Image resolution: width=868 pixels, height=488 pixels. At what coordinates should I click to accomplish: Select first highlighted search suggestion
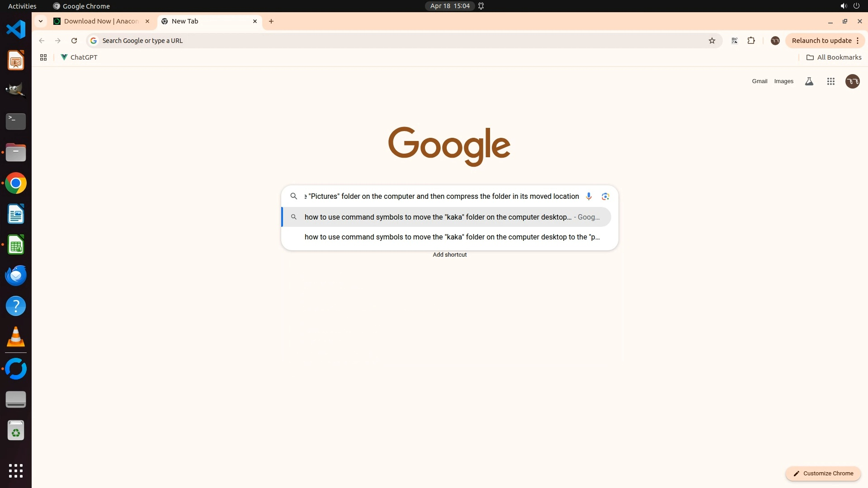click(x=438, y=217)
